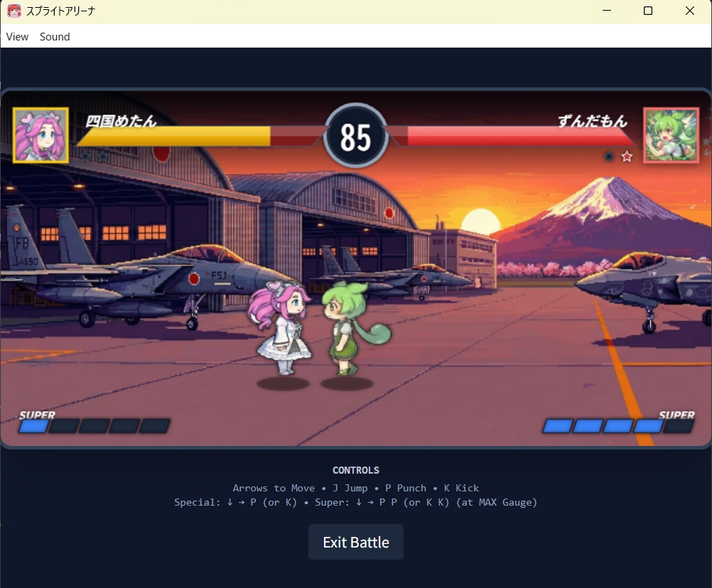This screenshot has width=712, height=588.
Task: Click the CONTROLS heading
Action: tap(355, 470)
